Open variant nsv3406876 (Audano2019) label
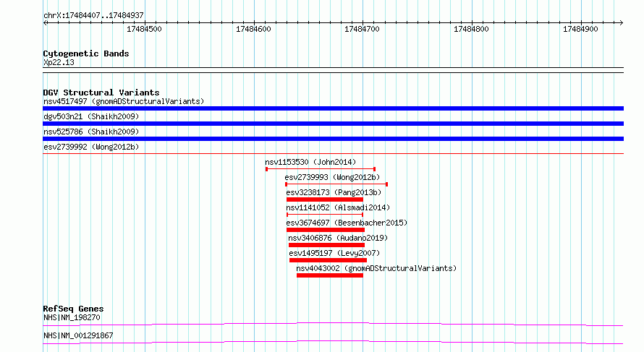This screenshot has height=352, width=644. tap(338, 238)
